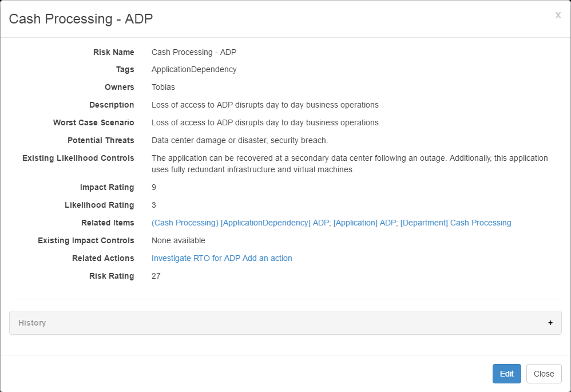
Task: Click the Existing Impact Controls label
Action: tap(86, 240)
